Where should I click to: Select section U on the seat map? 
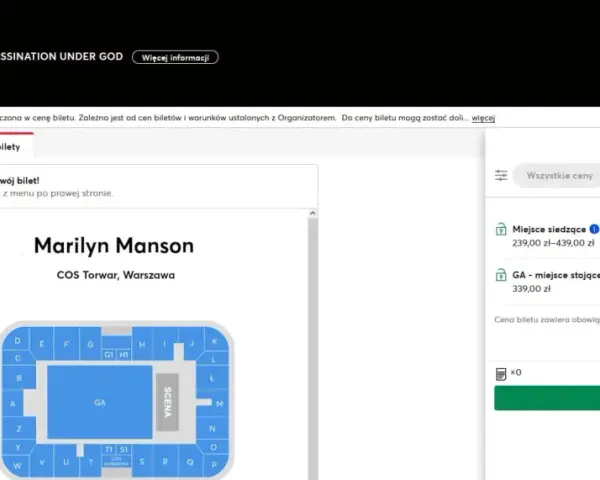pyautogui.click(x=66, y=462)
